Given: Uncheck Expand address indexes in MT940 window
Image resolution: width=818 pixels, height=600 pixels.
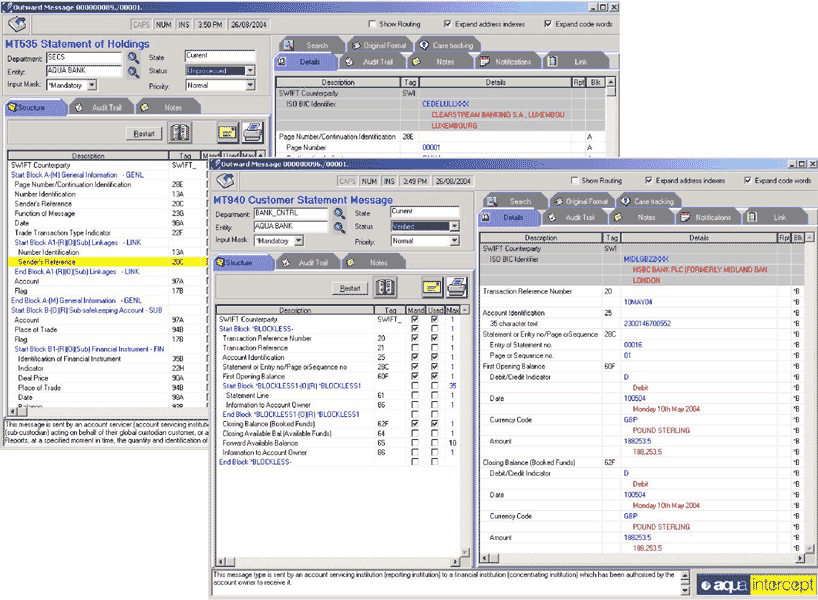Looking at the screenshot, I should pos(649,181).
